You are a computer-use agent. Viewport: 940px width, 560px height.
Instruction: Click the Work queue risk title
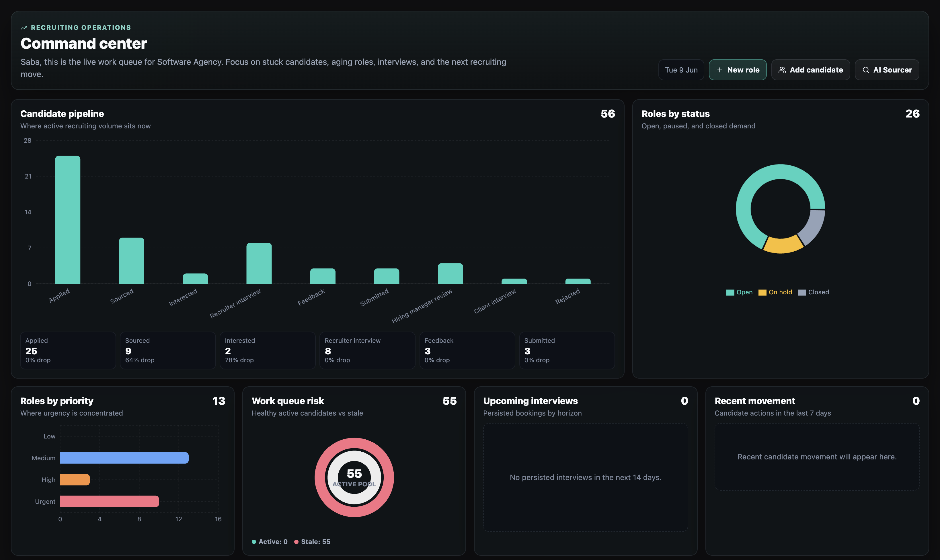[x=288, y=401]
